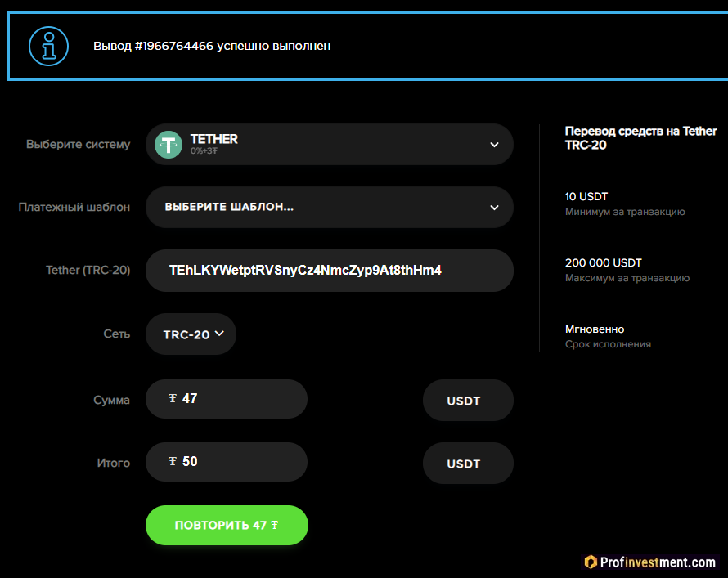Click the USDT currency button beside Итого
Viewport: 728px width, 578px height.
point(468,464)
